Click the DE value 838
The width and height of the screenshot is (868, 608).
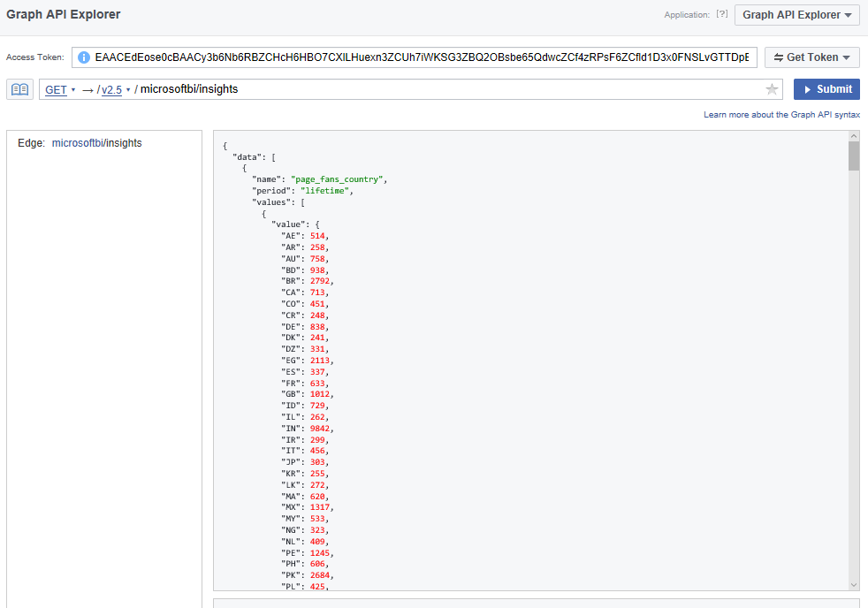(x=317, y=327)
